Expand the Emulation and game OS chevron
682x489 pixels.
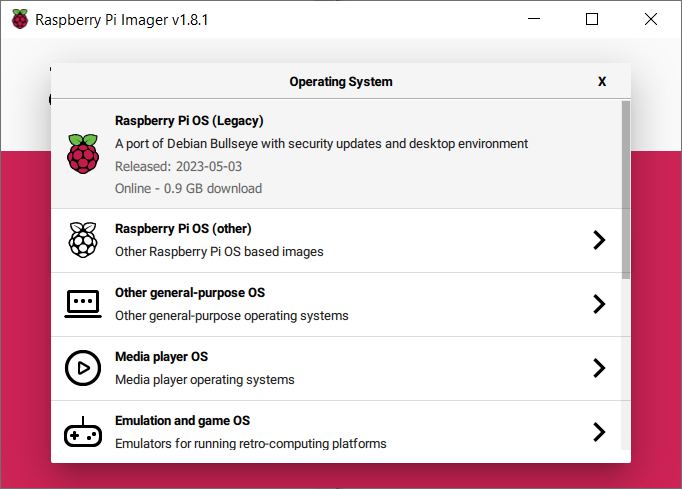tap(599, 432)
